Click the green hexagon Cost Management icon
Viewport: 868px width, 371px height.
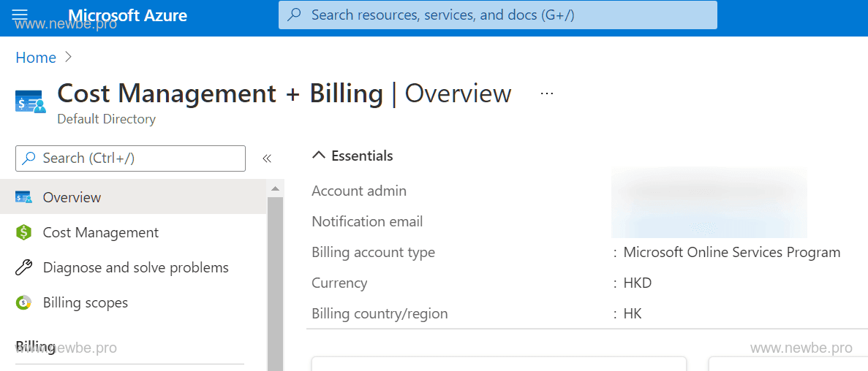pos(23,232)
